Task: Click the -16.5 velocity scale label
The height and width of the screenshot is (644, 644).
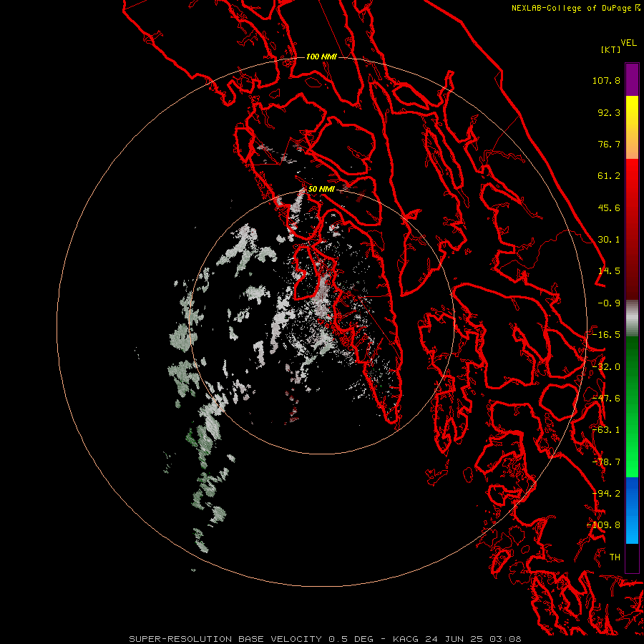Action: point(606,335)
